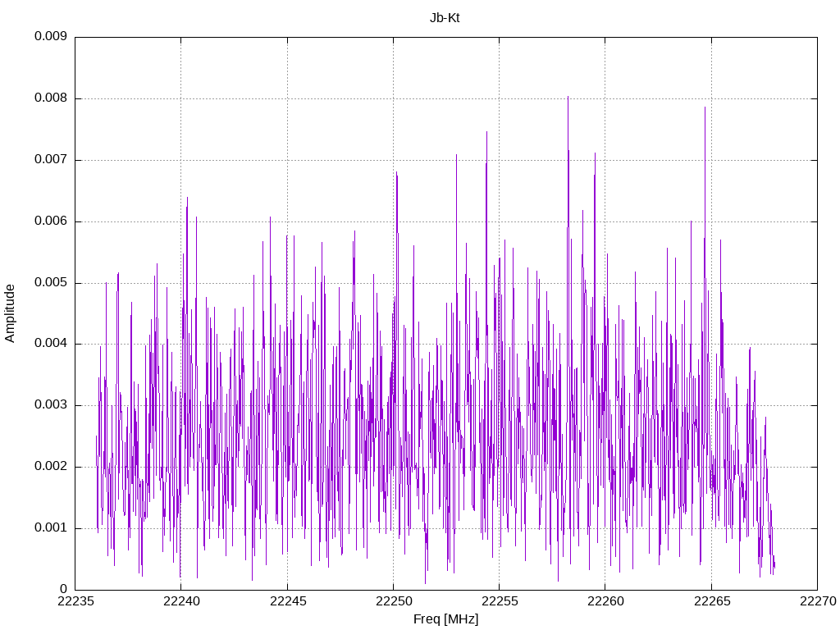
Task: Click the 0.005 y-axis tick label
Action: (51, 282)
